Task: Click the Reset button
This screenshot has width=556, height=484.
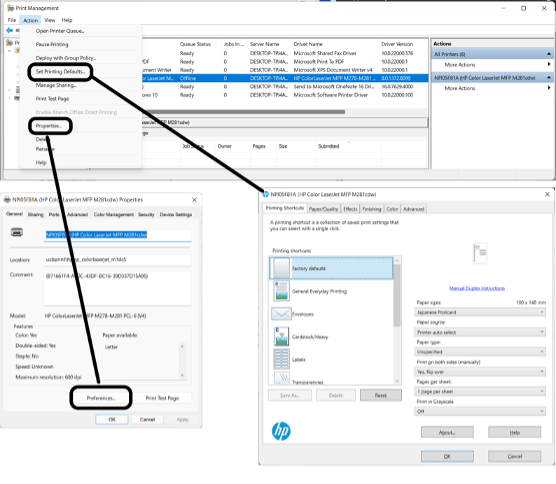Action: (x=381, y=395)
